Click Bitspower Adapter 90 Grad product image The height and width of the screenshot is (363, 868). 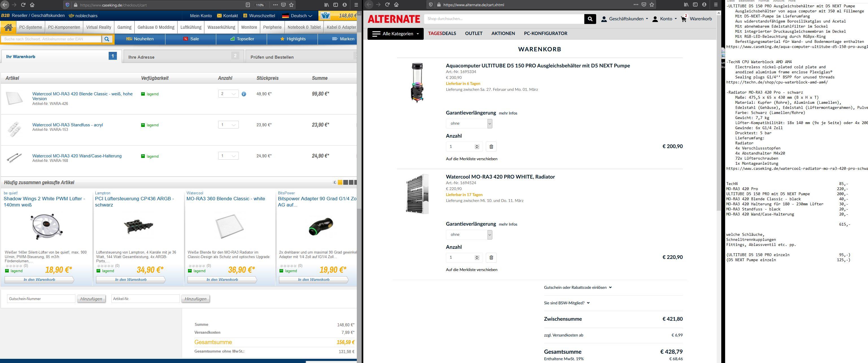point(320,227)
